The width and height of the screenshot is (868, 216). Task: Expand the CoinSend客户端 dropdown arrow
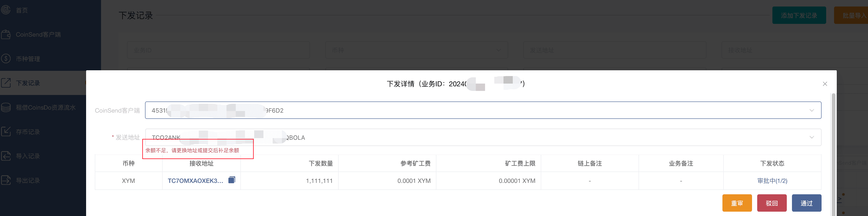tap(812, 110)
